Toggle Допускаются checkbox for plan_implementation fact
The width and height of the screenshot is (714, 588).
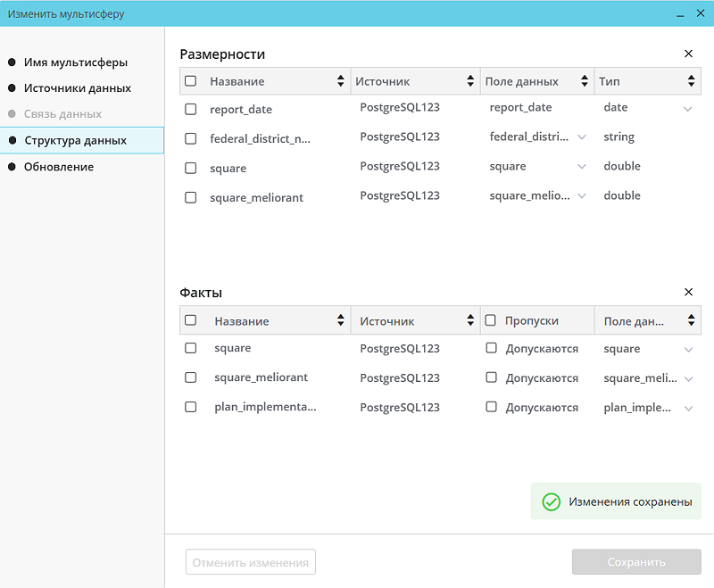[x=491, y=407]
